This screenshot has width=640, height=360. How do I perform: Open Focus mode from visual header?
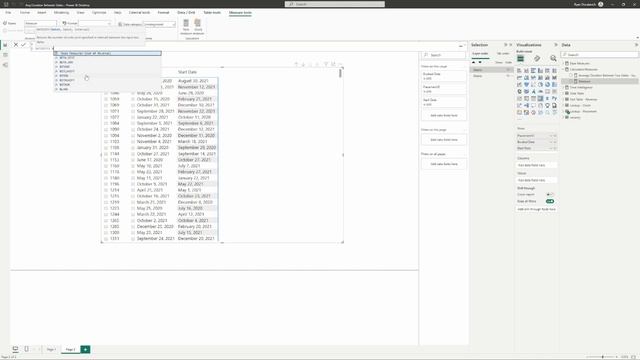[x=333, y=64]
